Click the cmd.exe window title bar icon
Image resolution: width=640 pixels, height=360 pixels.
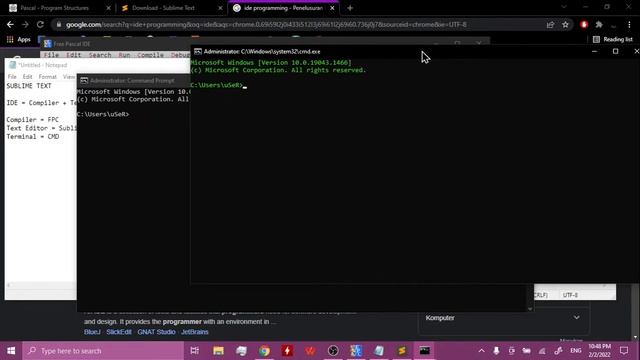[x=198, y=51]
